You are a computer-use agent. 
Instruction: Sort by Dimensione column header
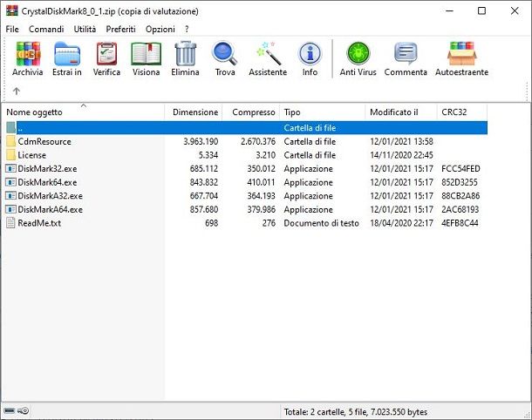click(x=194, y=112)
